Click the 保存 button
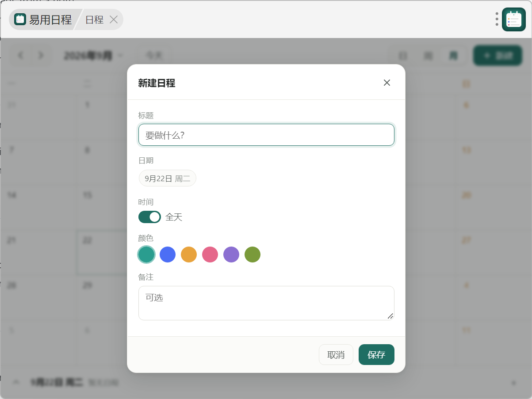The image size is (532, 399). click(376, 355)
